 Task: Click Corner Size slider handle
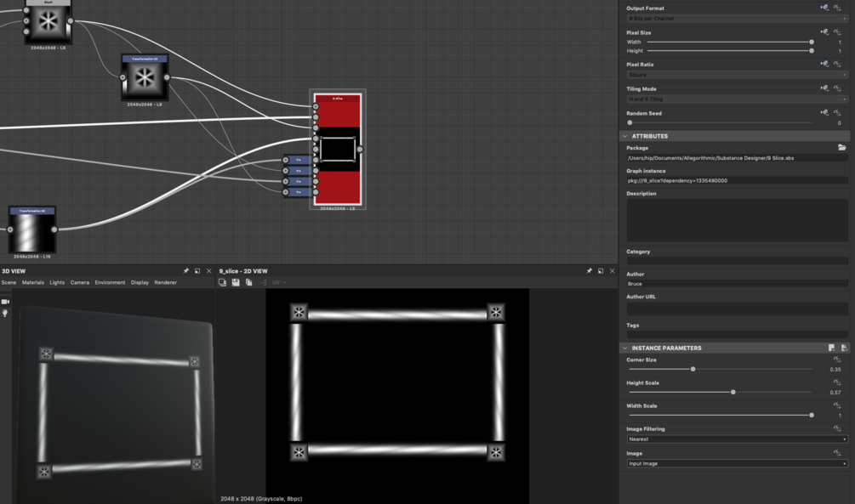tap(693, 369)
